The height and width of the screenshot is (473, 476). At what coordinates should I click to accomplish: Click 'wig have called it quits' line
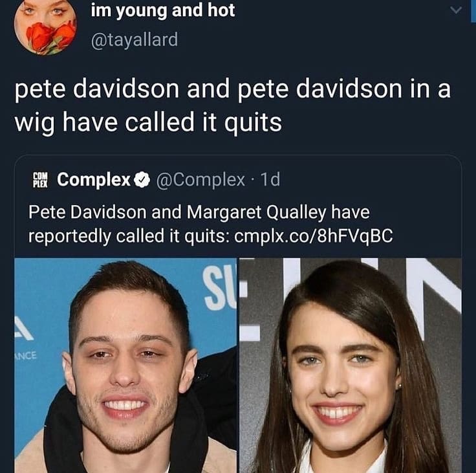(148, 122)
